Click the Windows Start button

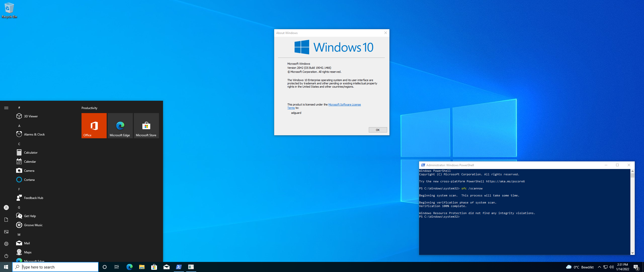coord(6,267)
